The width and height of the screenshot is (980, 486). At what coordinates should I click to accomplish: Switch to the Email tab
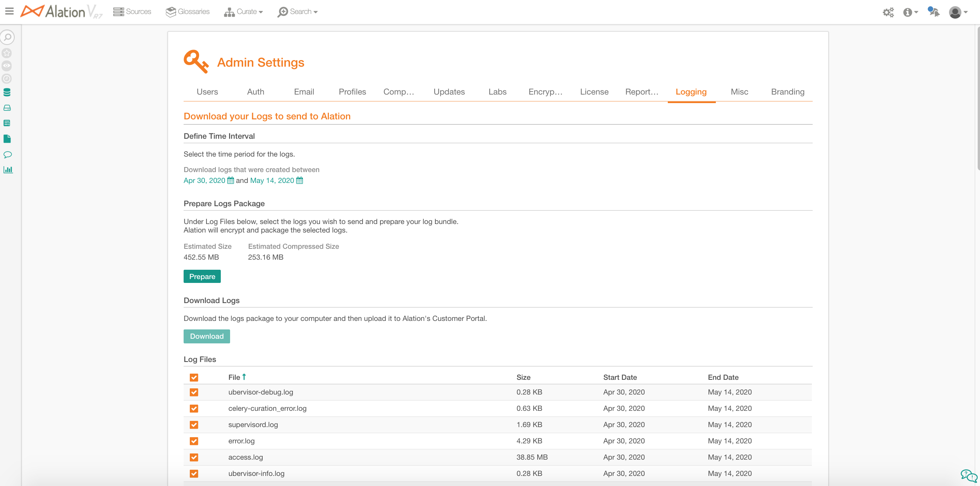(x=304, y=92)
